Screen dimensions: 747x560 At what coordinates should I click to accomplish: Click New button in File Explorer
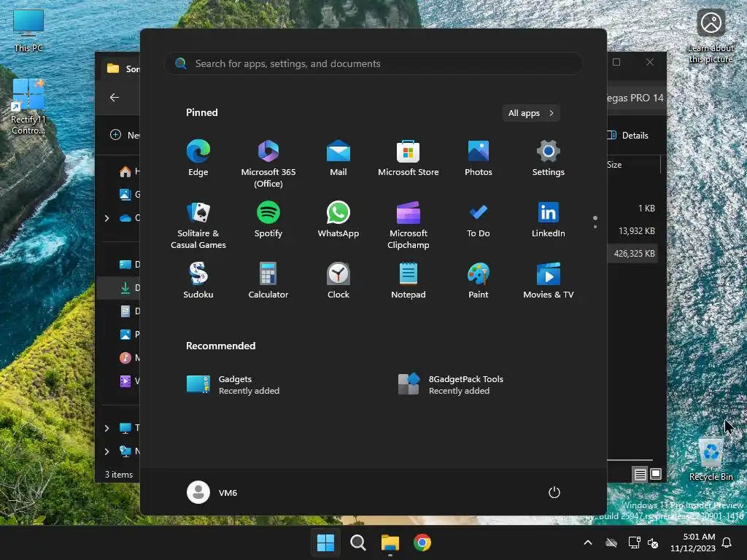(125, 135)
